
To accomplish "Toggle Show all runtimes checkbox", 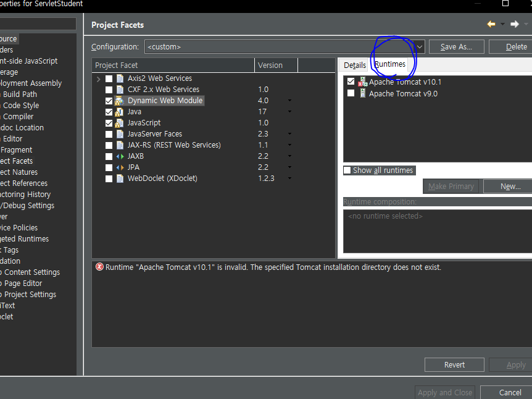I will point(347,170).
